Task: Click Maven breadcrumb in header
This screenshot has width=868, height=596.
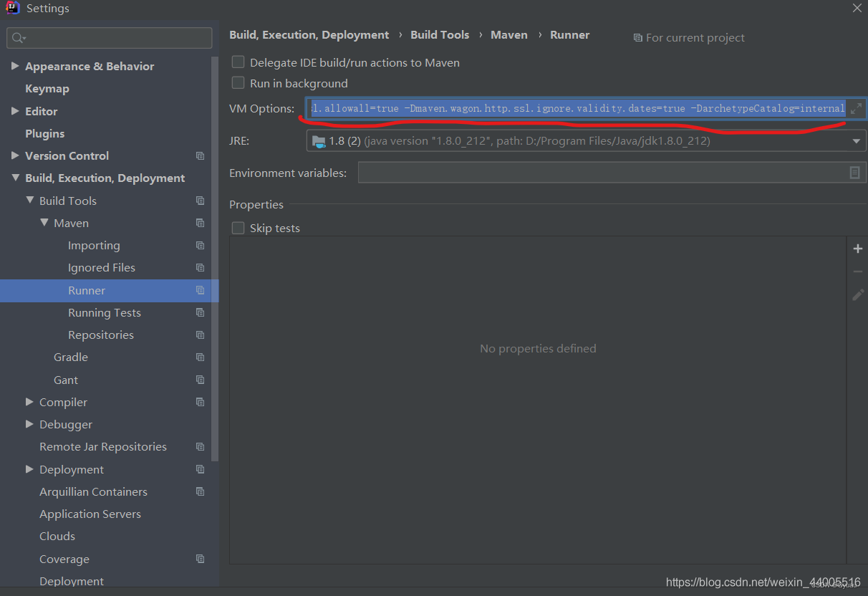Action: [x=509, y=34]
